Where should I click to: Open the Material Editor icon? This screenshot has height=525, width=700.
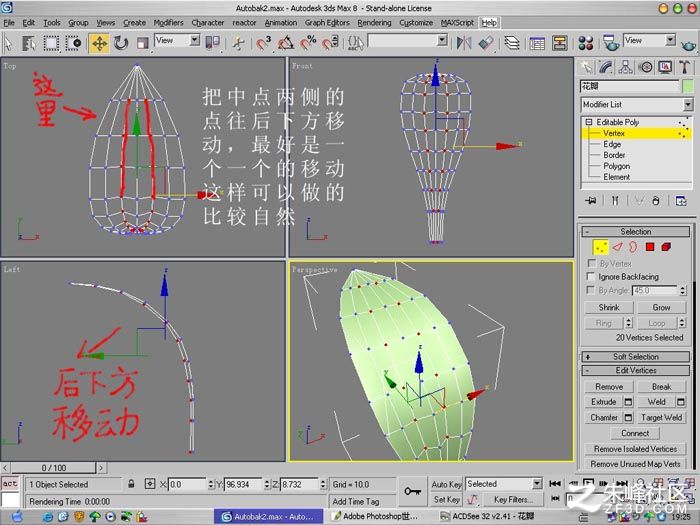click(x=585, y=43)
